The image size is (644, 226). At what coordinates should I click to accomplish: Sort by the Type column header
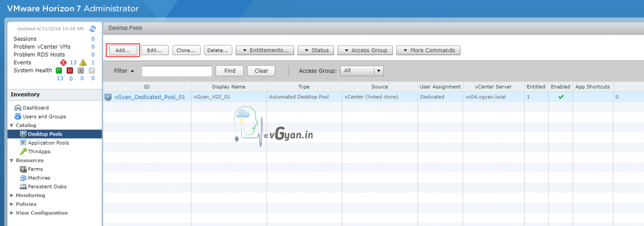point(304,87)
